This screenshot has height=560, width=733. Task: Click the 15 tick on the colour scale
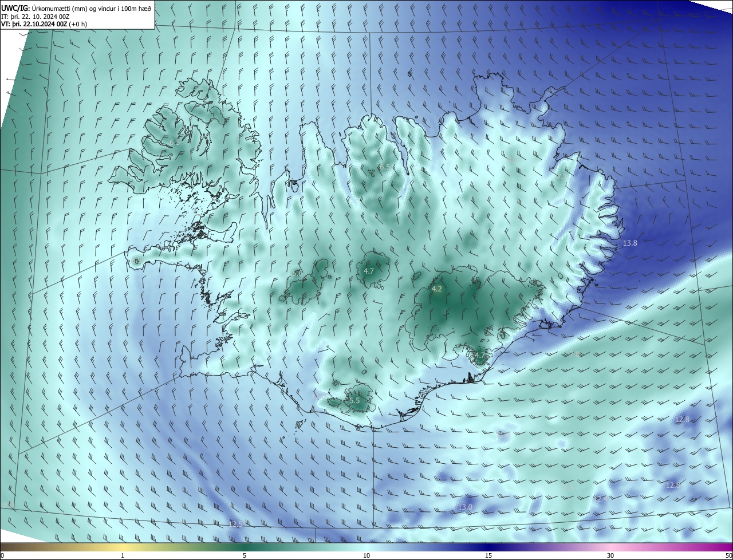pos(488,556)
